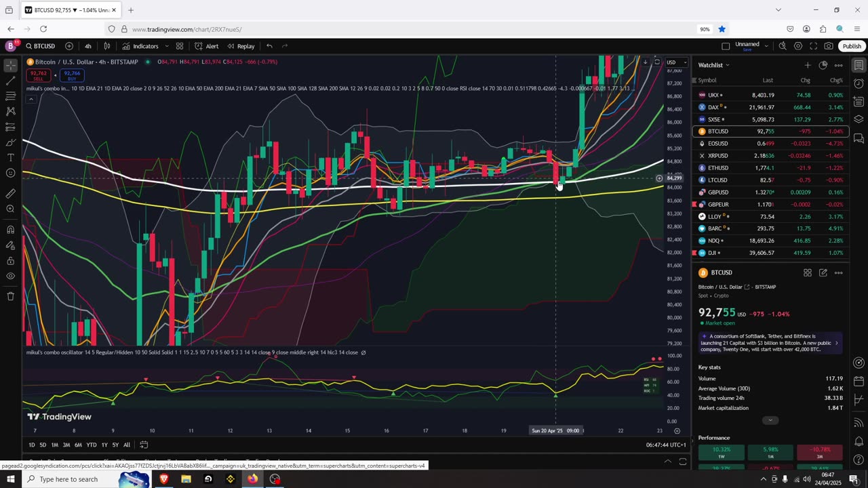Viewport: 868px width, 488px height.
Task: Select the zoom in tool
Action: (10, 209)
